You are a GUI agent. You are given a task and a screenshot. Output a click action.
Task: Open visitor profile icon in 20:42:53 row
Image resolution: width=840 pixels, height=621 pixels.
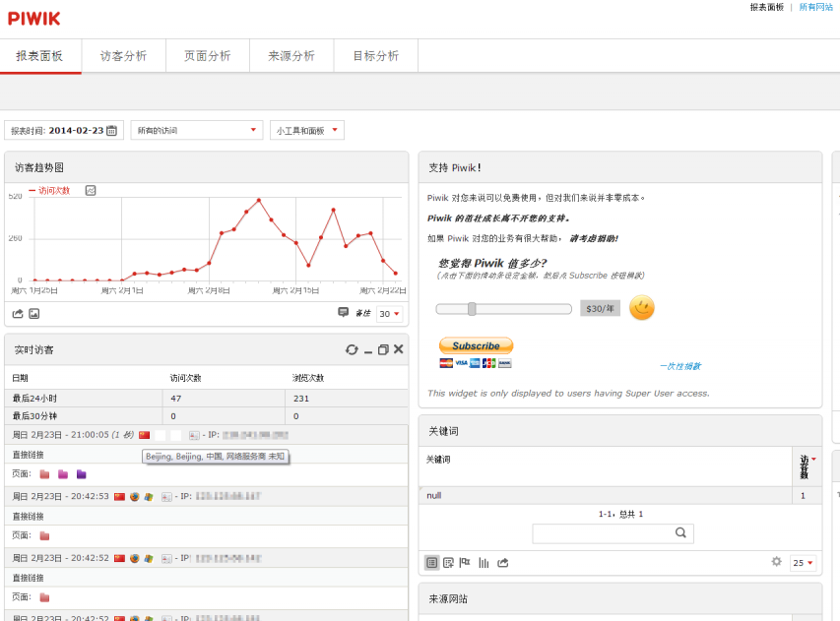(x=166, y=497)
